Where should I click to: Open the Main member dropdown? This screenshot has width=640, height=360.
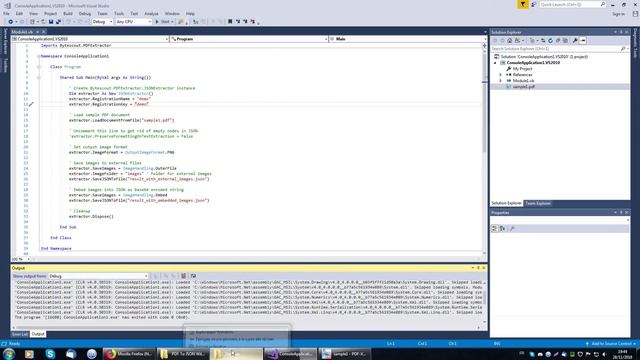[408, 39]
